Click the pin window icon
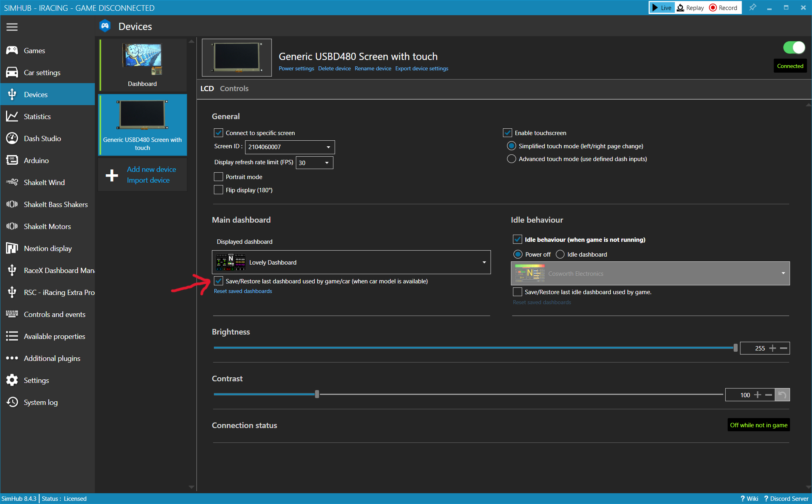The image size is (812, 504). [x=752, y=8]
